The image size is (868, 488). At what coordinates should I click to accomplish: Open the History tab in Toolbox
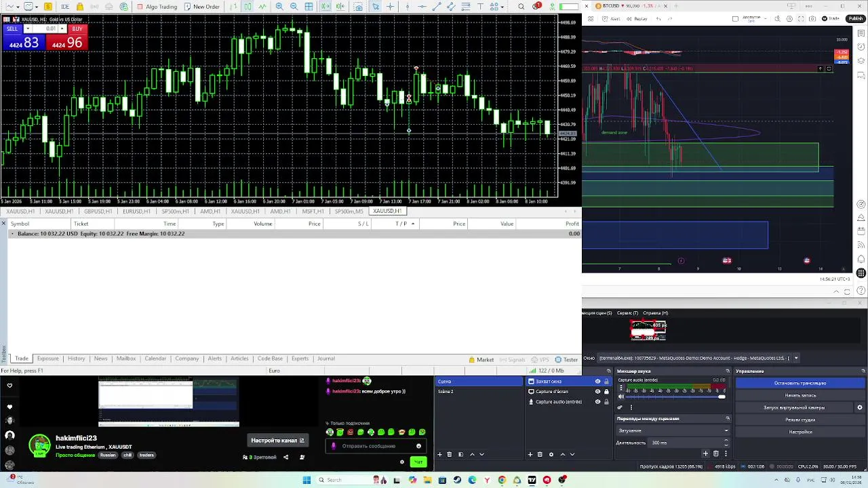pos(76,359)
